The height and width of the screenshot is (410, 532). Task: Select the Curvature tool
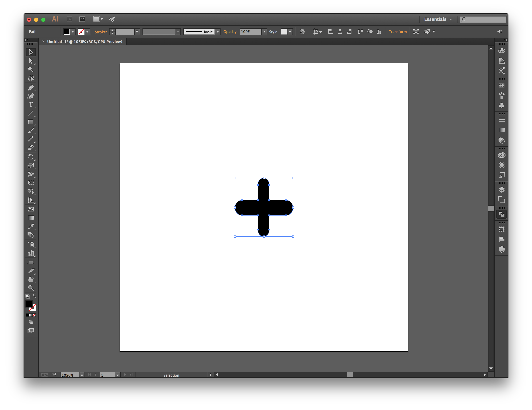[x=31, y=96]
